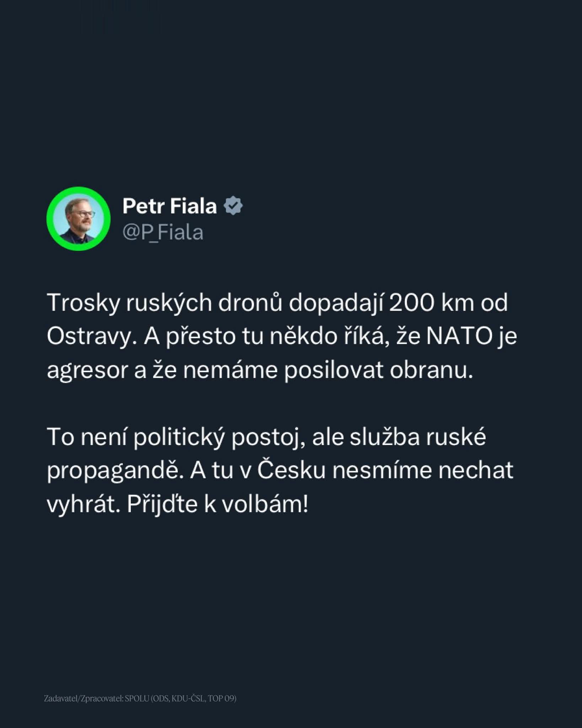Image resolution: width=582 pixels, height=728 pixels.
Task: Click Petr Fiala's profile photo
Action: pyautogui.click(x=78, y=219)
